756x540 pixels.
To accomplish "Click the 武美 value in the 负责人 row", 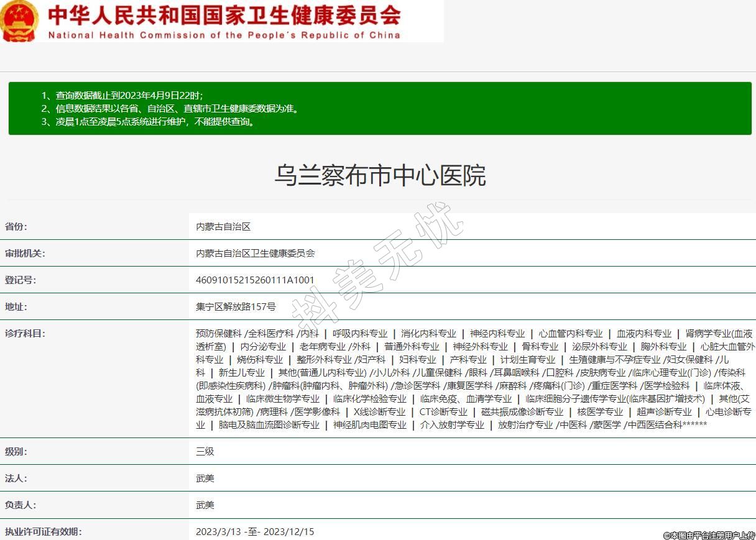I will (x=205, y=505).
